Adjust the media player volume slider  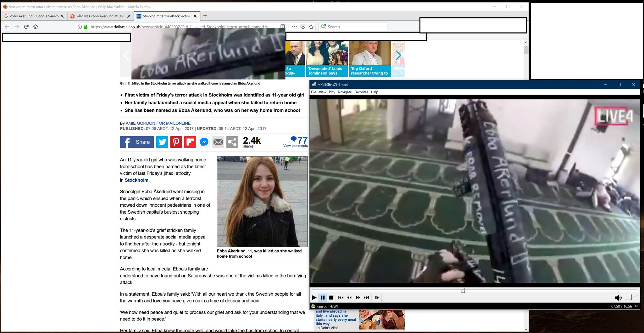[x=632, y=298]
